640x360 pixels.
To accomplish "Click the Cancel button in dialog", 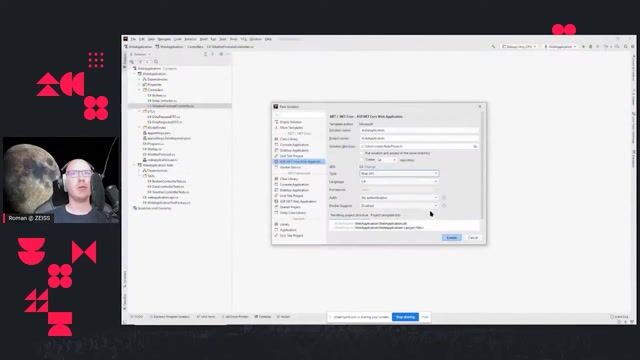I will pyautogui.click(x=473, y=238).
